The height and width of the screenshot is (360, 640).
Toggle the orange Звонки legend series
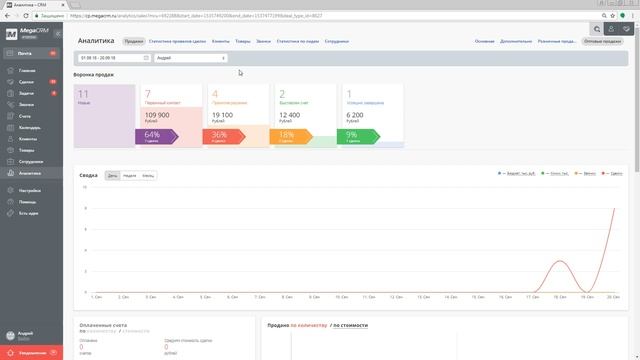click(585, 173)
